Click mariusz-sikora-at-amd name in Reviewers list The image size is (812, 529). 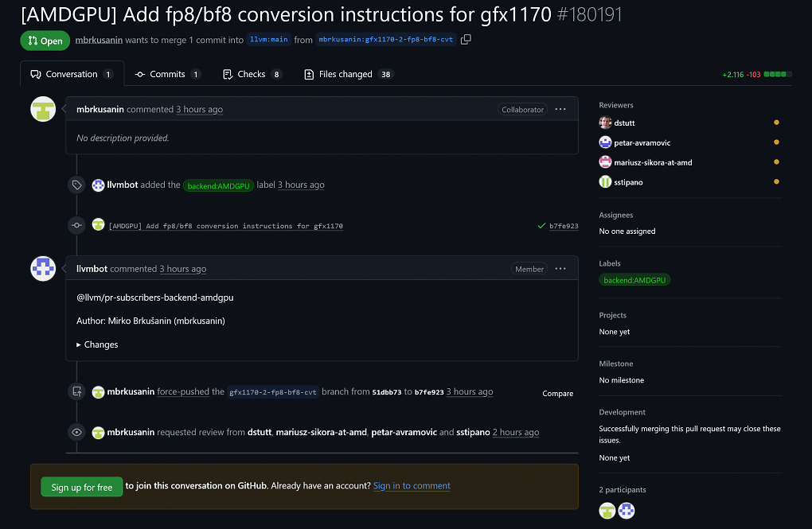[653, 162]
